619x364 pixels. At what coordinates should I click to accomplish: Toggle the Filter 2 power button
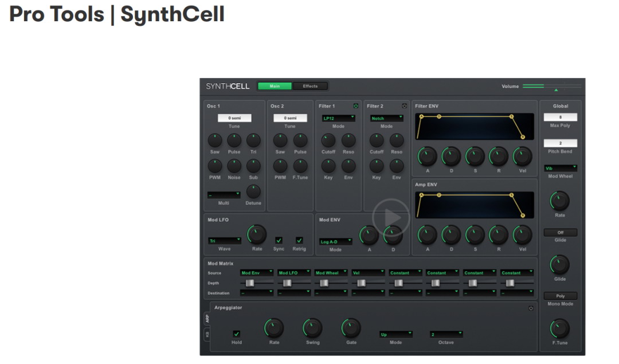click(404, 106)
